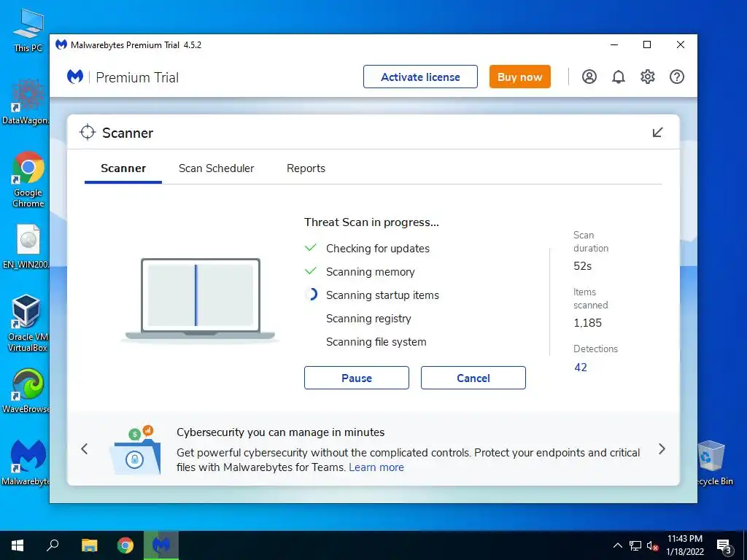Click the Buy now button

[x=519, y=77]
